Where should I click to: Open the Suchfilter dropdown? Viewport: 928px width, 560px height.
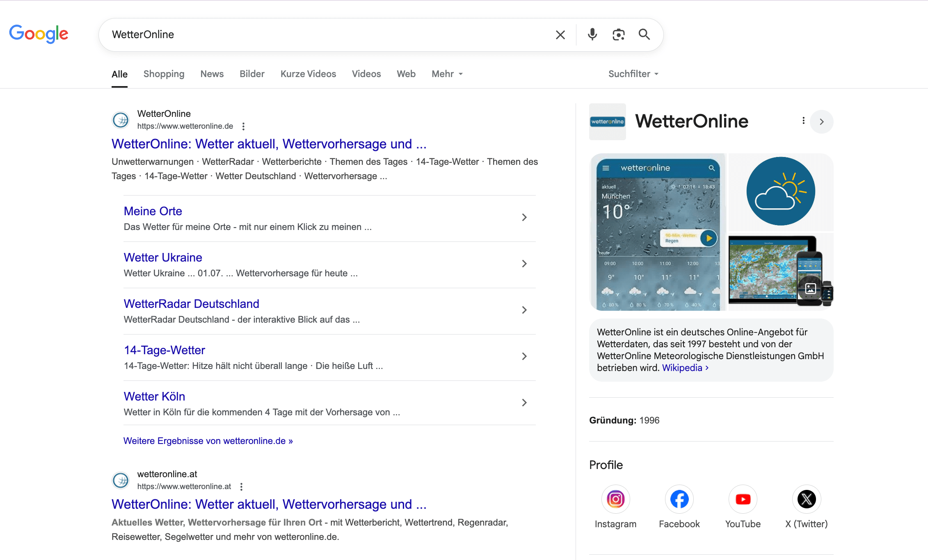633,74
